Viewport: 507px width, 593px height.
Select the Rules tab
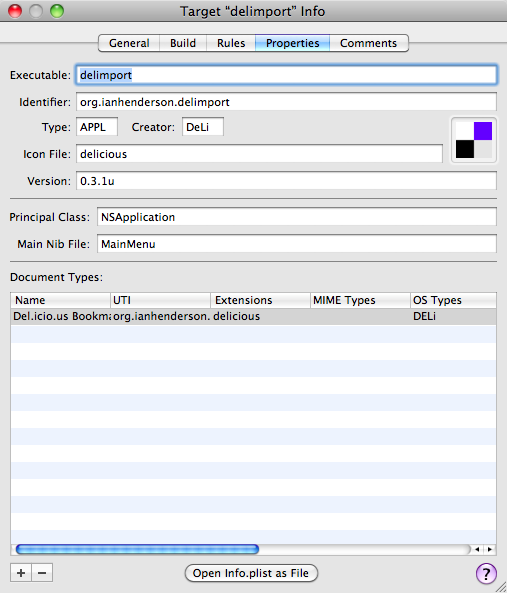[231, 43]
